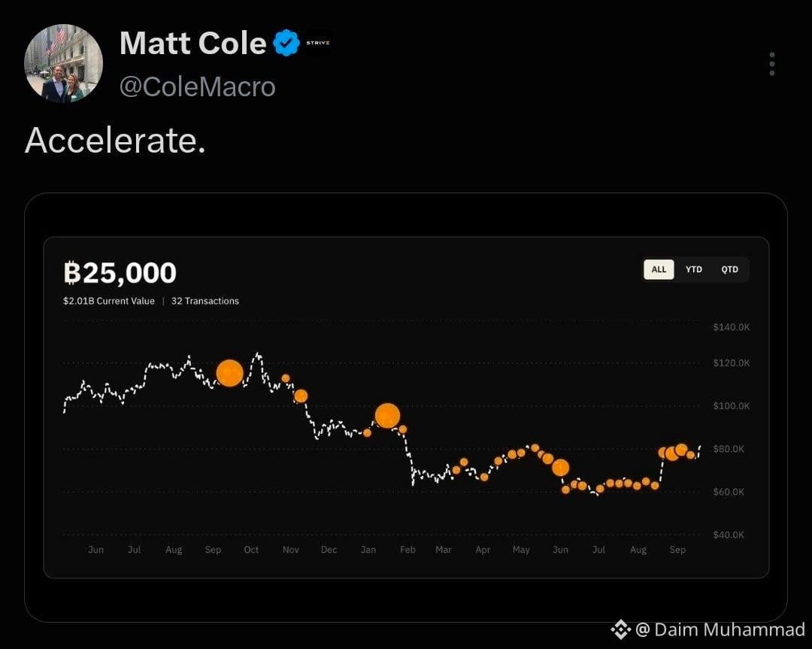
Task: Click the @ Daim Muhammad watermark text
Action: pos(720,630)
